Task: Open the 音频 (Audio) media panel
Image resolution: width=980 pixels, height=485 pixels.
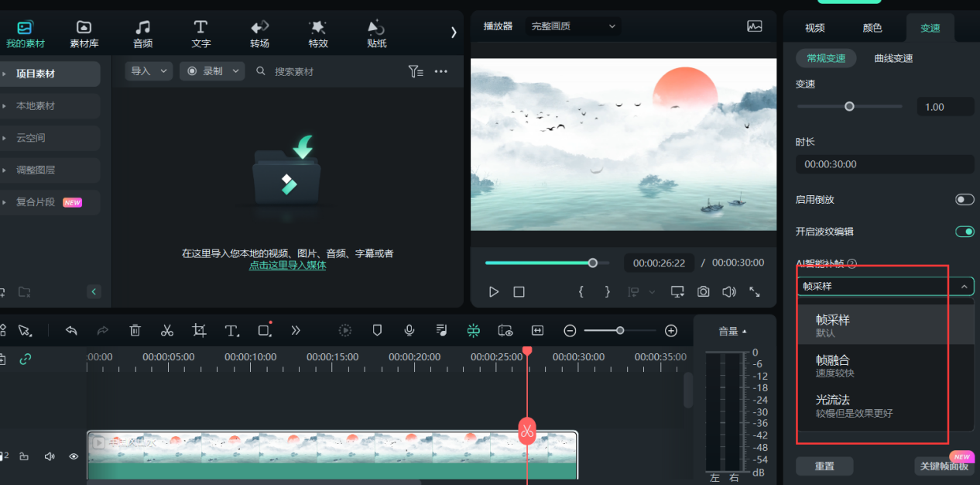Action: 142,33
